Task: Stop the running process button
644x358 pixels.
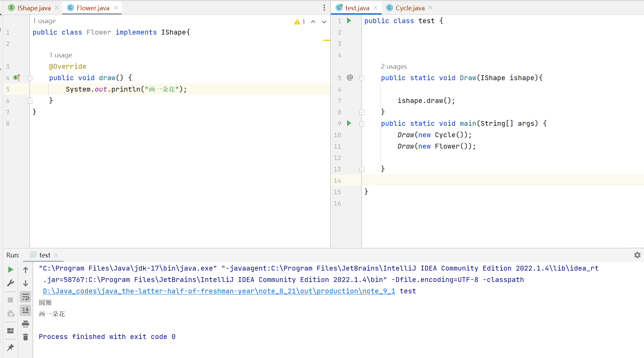Action: [10, 300]
